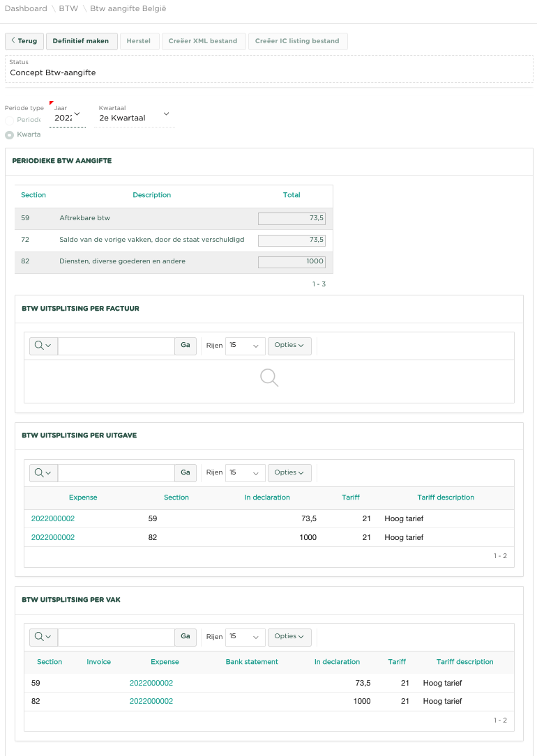Select the Kwartaal radio button
Viewport: 537px width, 756px height.
pyautogui.click(x=10, y=134)
